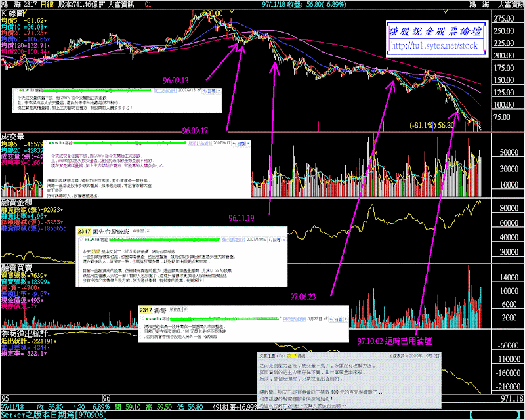Click 股本:741.46億 in the header

79,4
